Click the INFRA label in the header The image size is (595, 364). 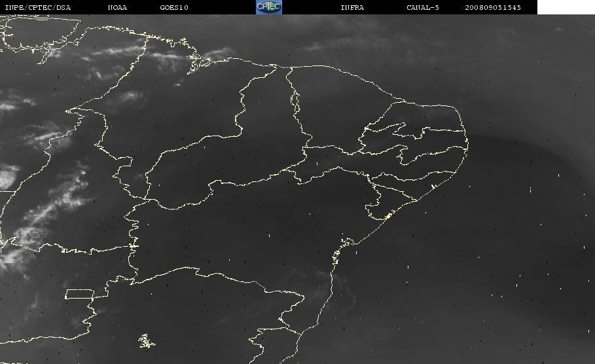pos(352,7)
